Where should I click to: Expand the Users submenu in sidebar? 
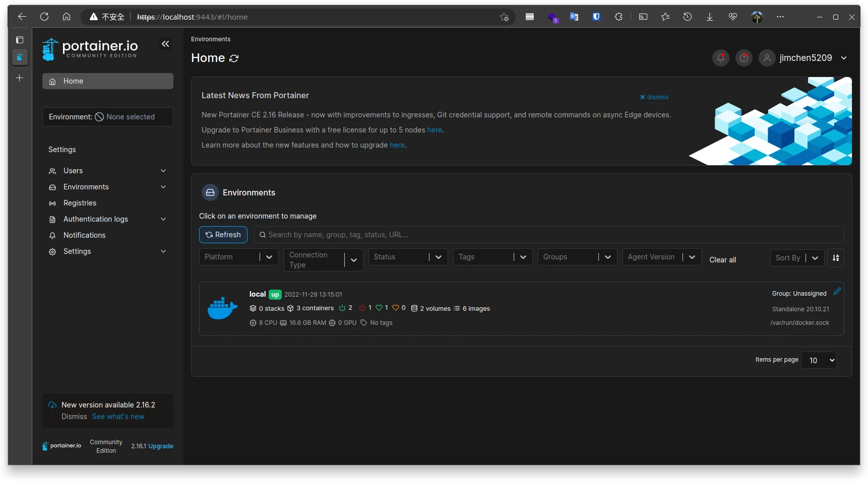coord(163,171)
